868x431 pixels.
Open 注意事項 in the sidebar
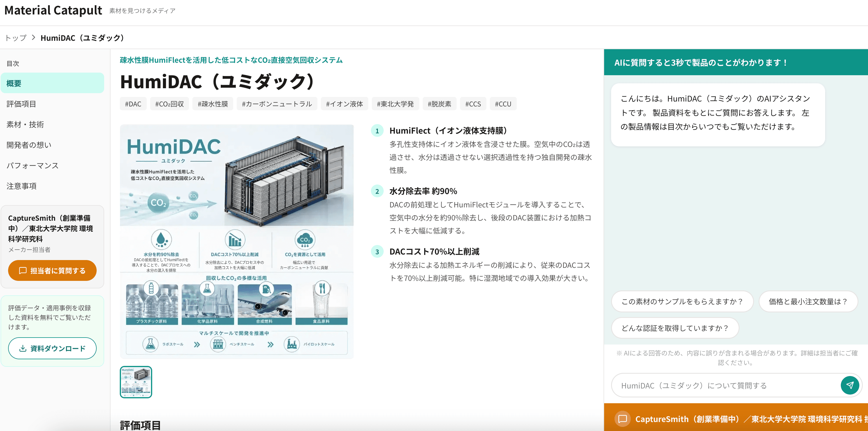point(52,186)
